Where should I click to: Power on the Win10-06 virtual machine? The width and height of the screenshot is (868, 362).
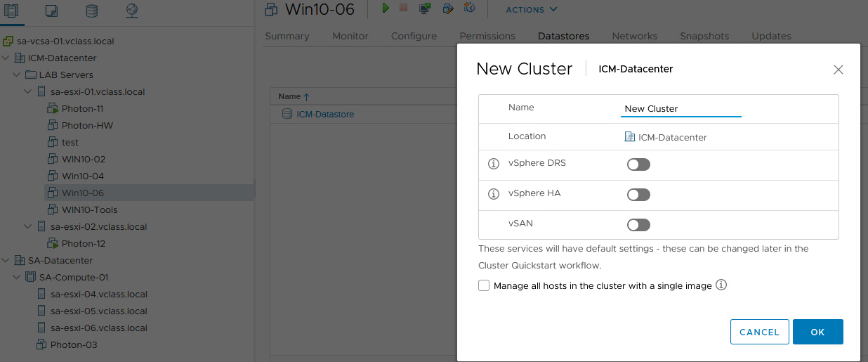point(386,8)
